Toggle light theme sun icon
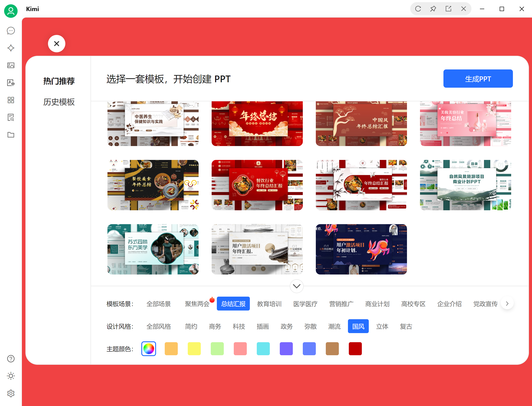This screenshot has height=406, width=532. pyautogui.click(x=11, y=376)
